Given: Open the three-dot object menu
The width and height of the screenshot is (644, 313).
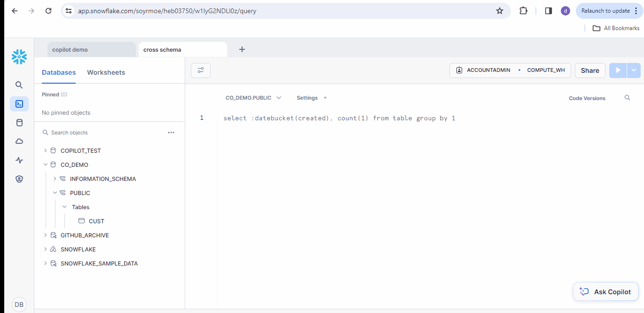Looking at the screenshot, I should coord(171,133).
